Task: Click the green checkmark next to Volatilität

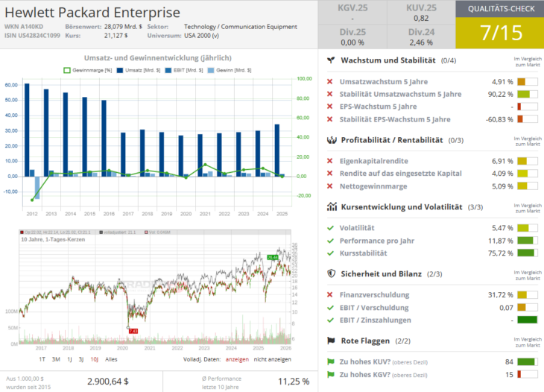Action: [x=330, y=228]
